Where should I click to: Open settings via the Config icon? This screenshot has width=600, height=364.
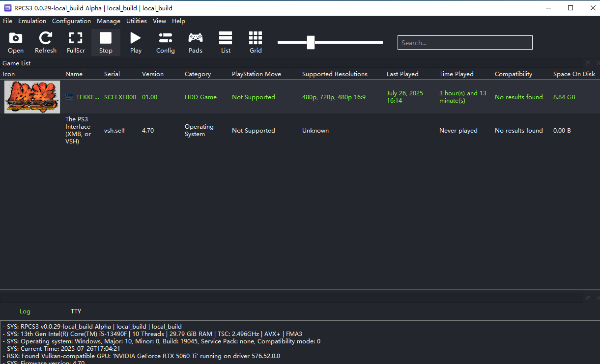[x=166, y=38]
